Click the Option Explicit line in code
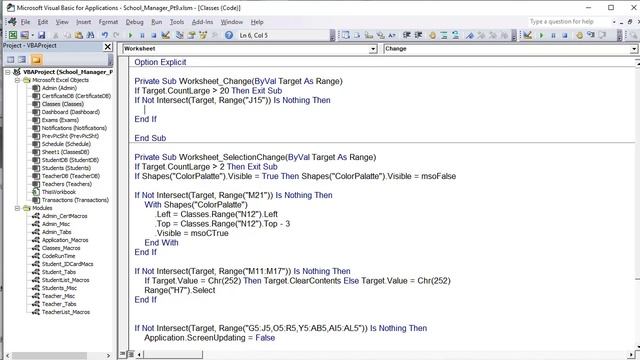 [160, 62]
